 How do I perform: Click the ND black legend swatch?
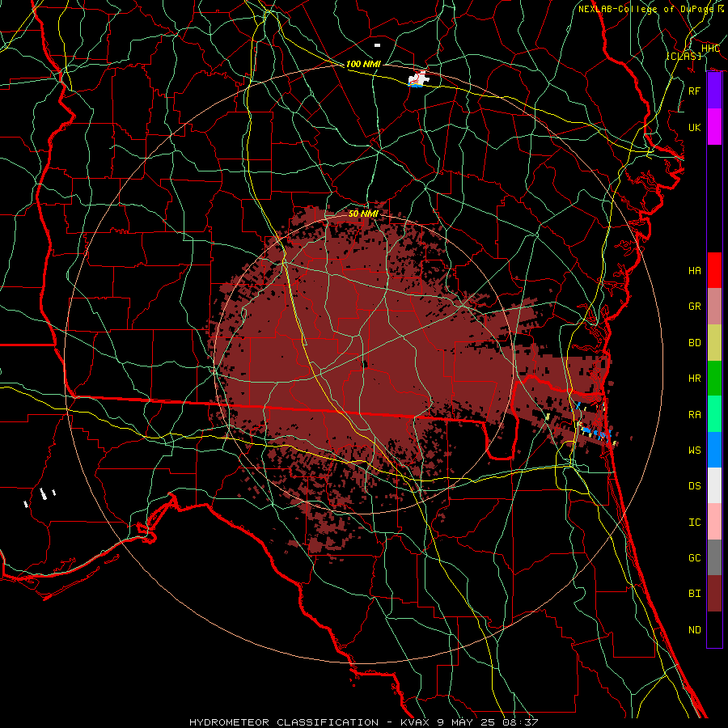714,629
